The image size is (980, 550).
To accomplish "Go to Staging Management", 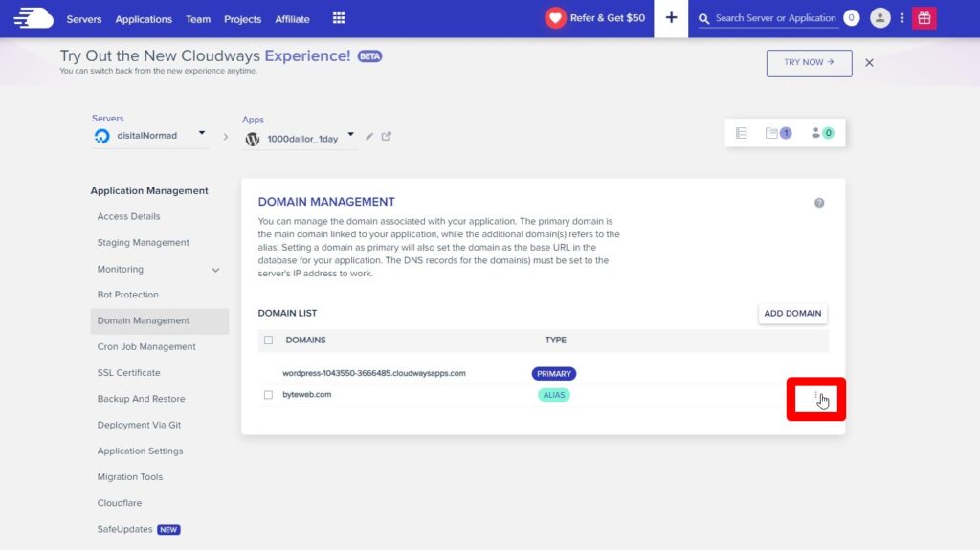I will [x=144, y=243].
